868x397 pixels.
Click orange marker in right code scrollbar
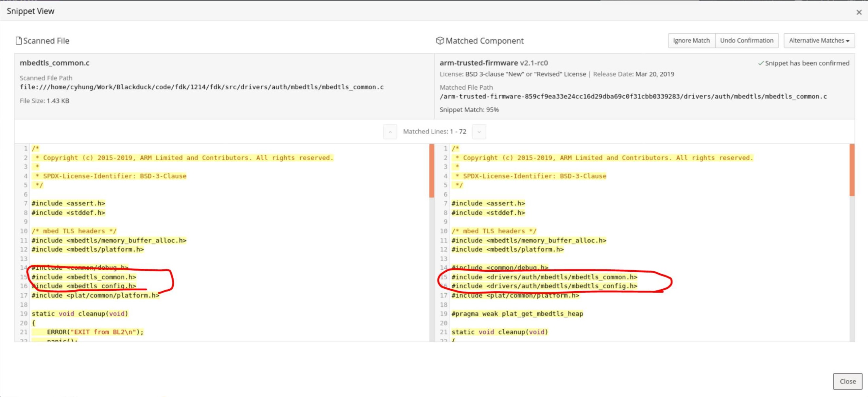(x=852, y=170)
